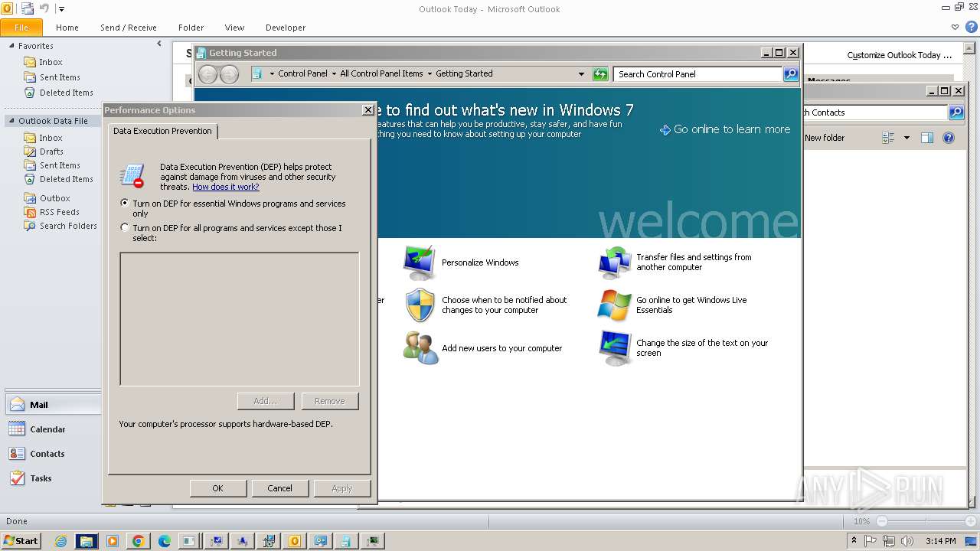Click the Contacts search field

coord(875,112)
